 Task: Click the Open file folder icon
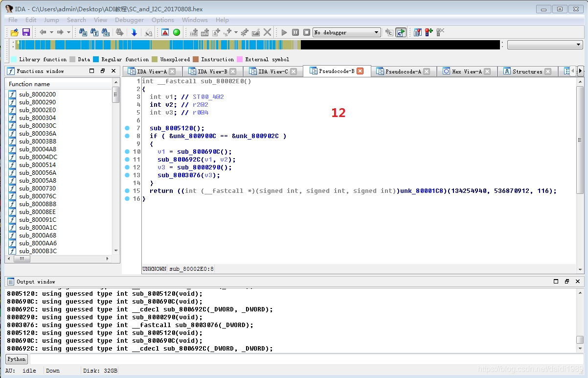click(14, 32)
